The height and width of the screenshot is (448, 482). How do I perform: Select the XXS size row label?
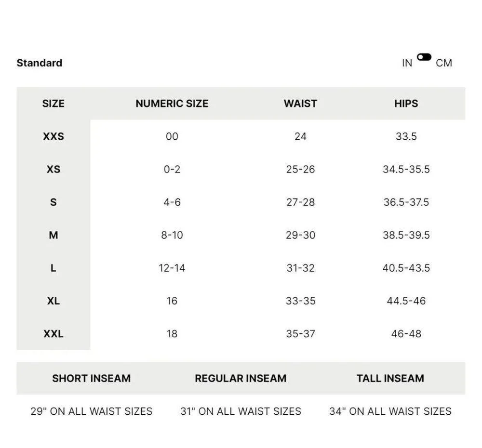[53, 136]
